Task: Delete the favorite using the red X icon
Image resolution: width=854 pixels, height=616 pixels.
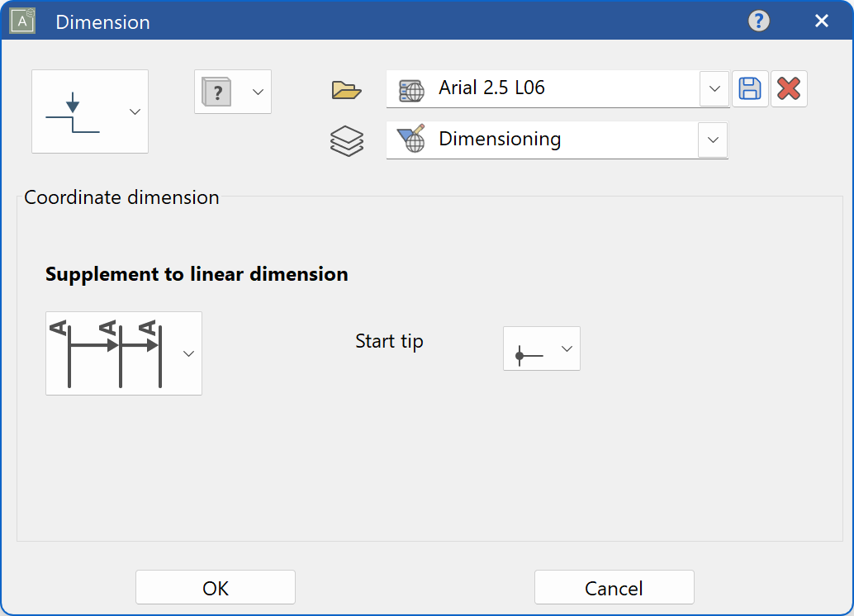Action: pyautogui.click(x=789, y=88)
